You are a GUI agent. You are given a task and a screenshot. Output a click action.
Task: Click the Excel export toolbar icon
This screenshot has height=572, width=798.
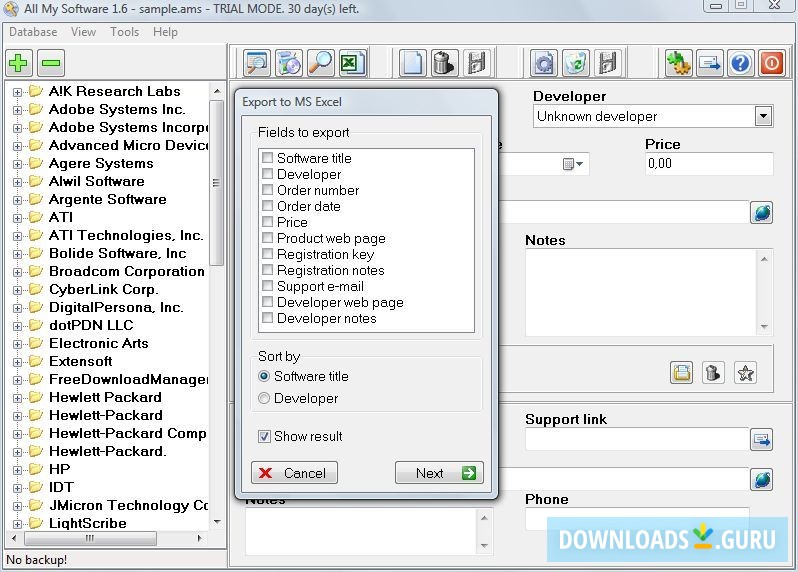click(x=353, y=63)
